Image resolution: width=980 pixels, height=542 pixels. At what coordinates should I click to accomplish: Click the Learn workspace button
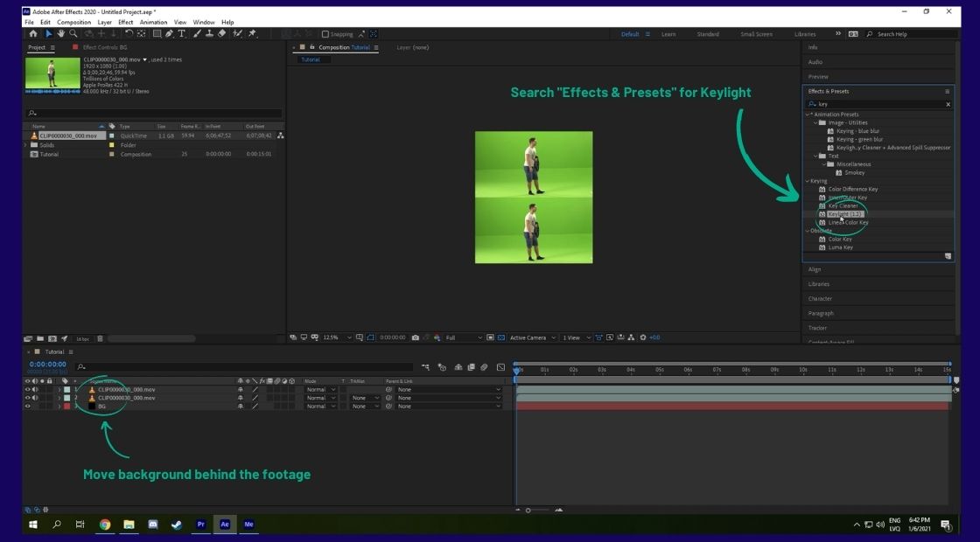click(667, 33)
